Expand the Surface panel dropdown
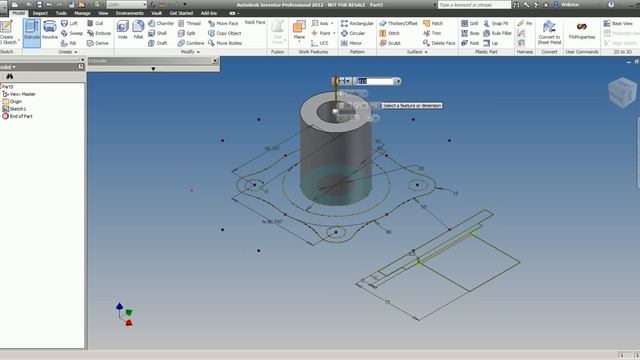 [417, 52]
